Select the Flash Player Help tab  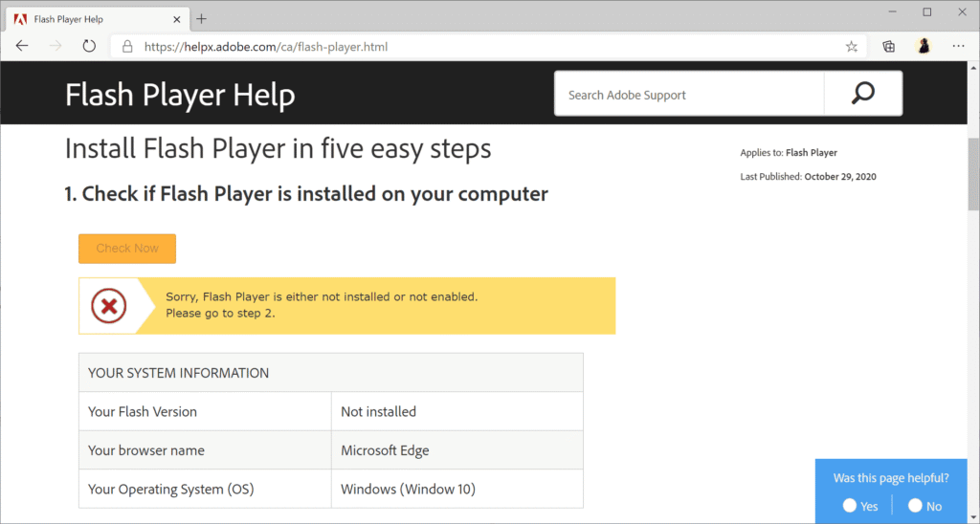pyautogui.click(x=97, y=19)
